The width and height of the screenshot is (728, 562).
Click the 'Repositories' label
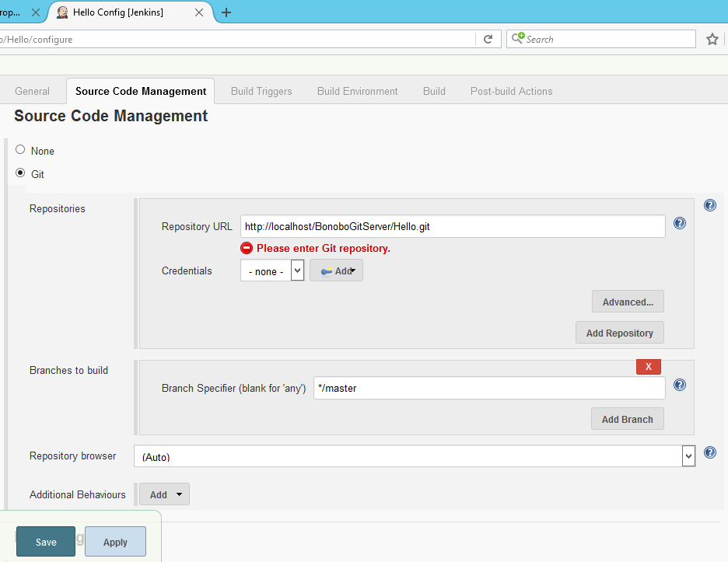click(x=57, y=208)
